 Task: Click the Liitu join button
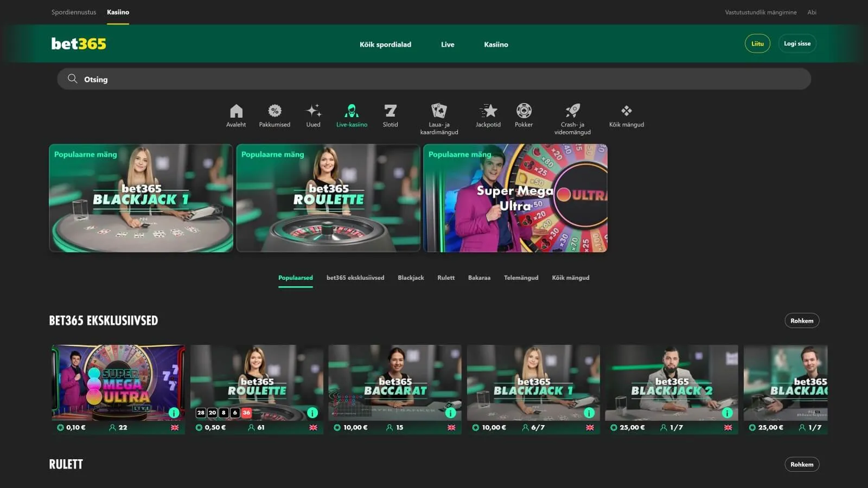757,43
